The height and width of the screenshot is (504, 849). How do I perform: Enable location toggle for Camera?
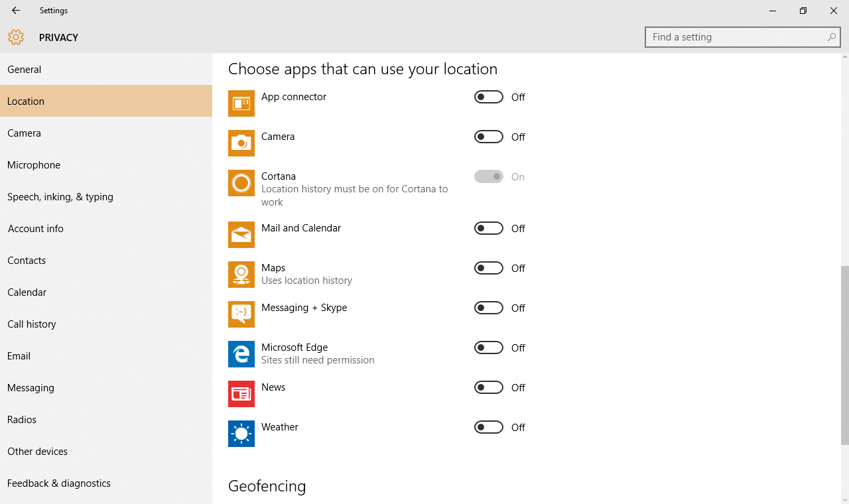click(x=489, y=137)
